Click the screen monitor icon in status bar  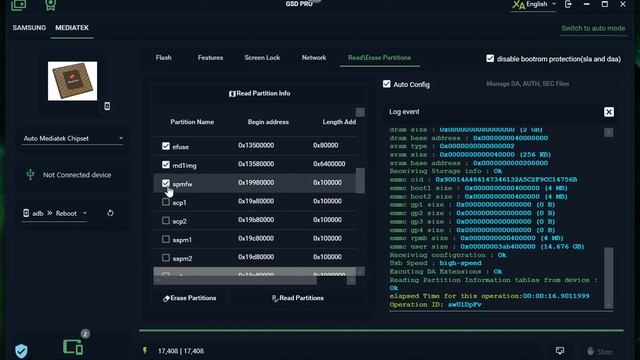click(x=560, y=351)
